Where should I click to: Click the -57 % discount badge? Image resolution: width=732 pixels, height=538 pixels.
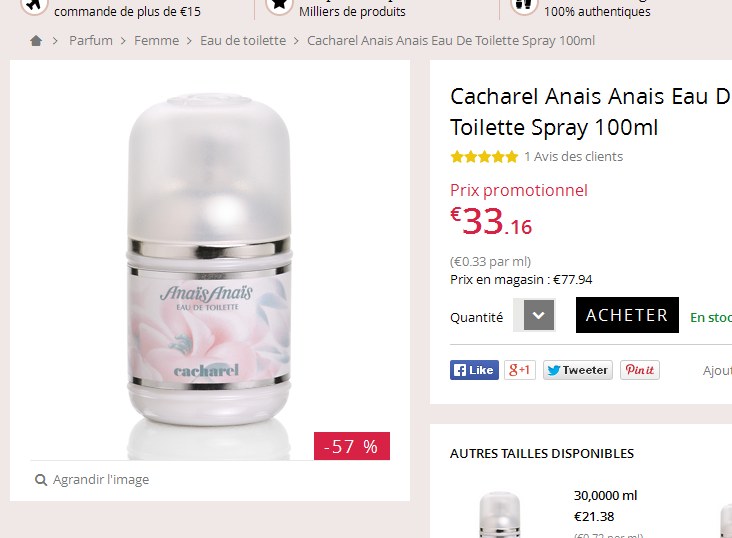[352, 446]
